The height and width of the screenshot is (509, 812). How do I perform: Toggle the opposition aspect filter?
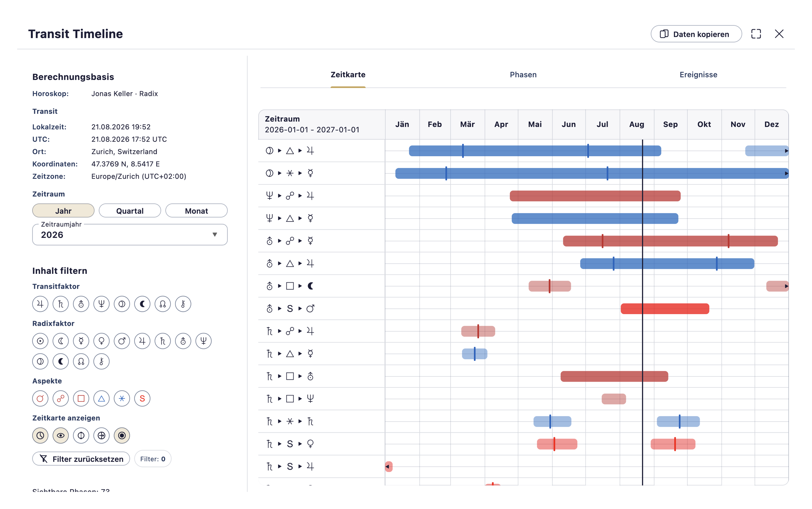coord(60,399)
